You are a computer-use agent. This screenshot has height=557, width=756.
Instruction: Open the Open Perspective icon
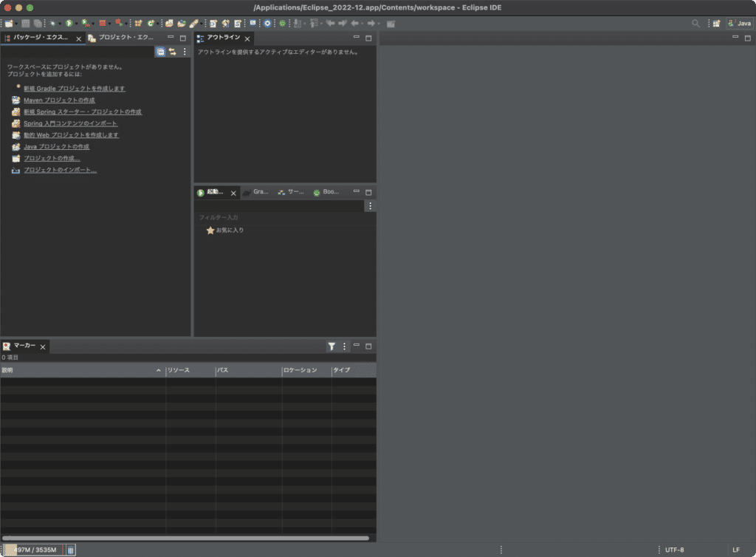pyautogui.click(x=716, y=24)
